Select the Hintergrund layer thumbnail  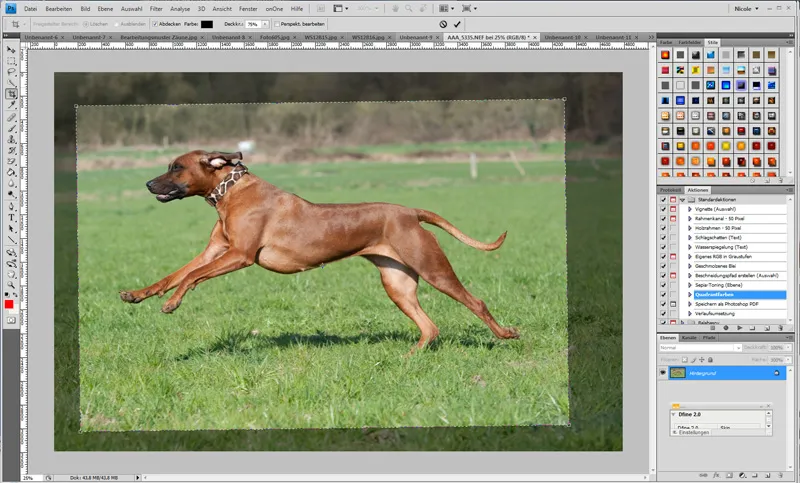click(x=678, y=373)
